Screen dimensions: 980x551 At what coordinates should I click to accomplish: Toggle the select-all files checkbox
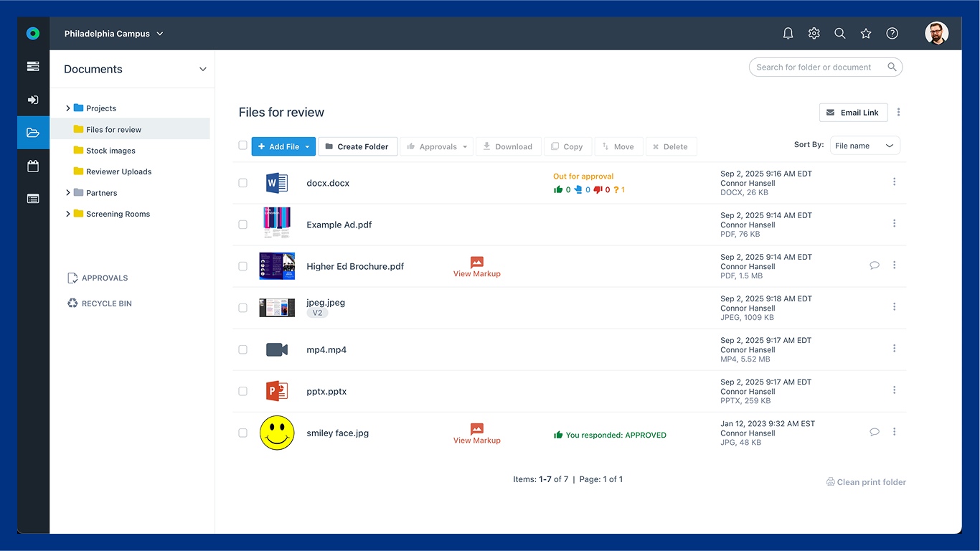242,146
